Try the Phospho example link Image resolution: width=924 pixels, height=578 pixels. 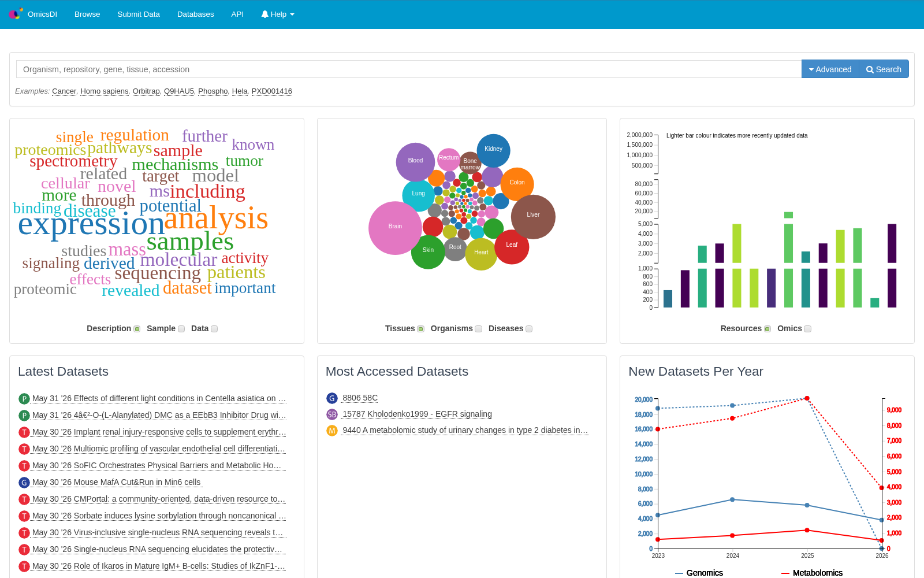point(213,91)
